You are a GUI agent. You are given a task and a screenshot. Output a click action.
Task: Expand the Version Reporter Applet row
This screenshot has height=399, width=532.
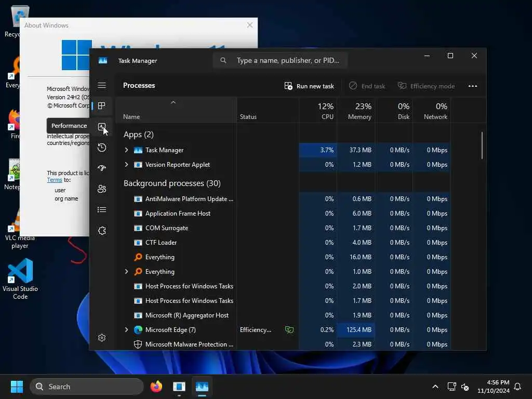pyautogui.click(x=127, y=165)
